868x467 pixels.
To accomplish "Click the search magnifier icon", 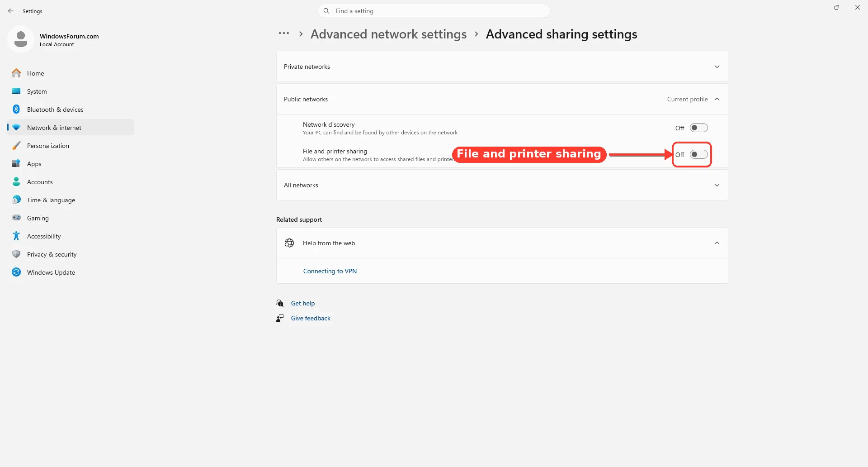I will click(326, 11).
